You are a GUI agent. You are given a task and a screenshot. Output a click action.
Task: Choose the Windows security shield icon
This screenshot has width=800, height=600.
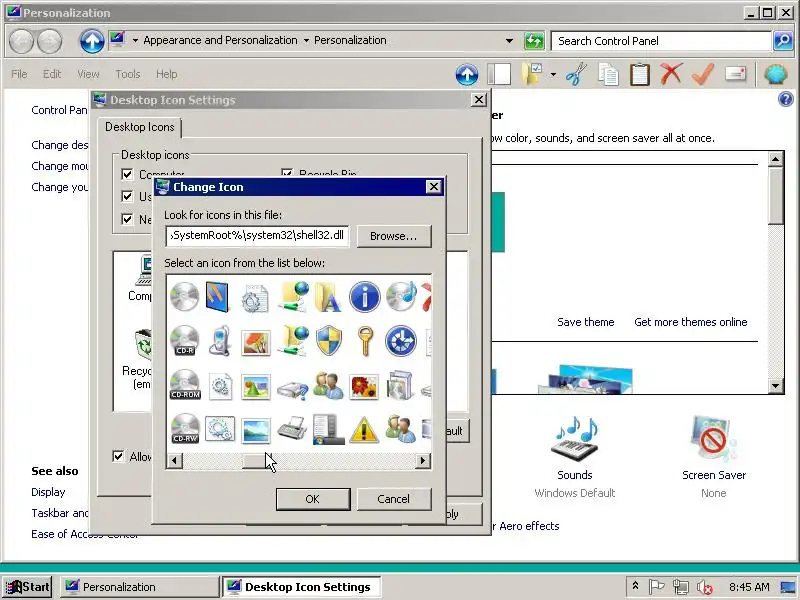329,340
